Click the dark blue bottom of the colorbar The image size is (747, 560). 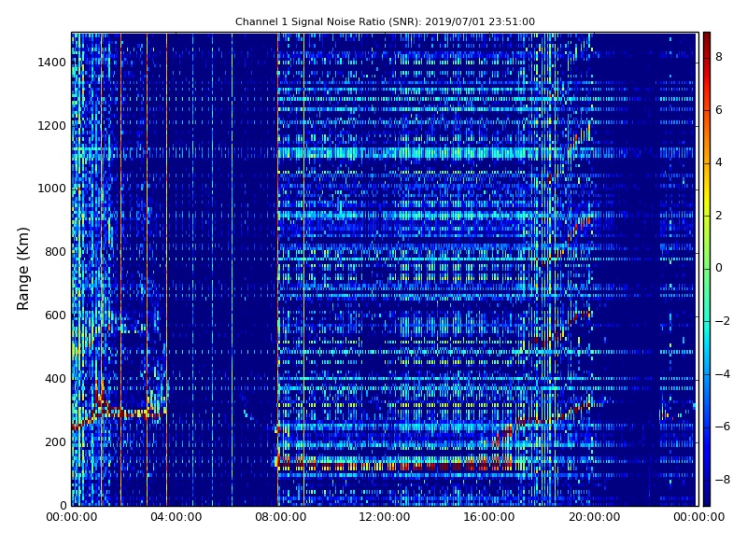tap(707, 496)
